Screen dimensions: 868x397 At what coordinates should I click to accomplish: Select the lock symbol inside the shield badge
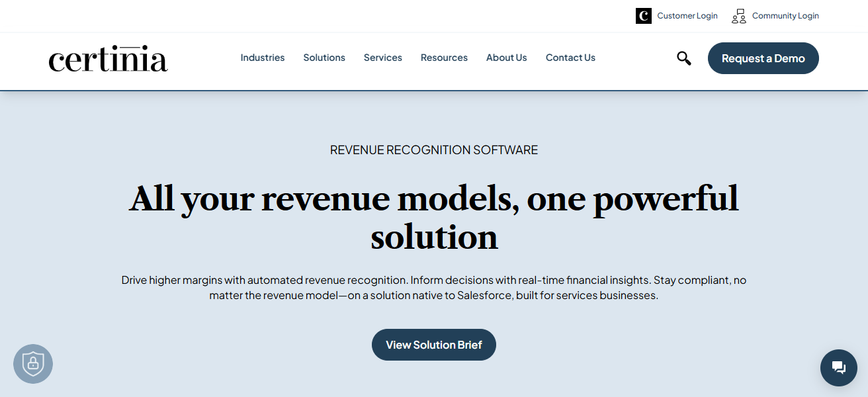33,364
